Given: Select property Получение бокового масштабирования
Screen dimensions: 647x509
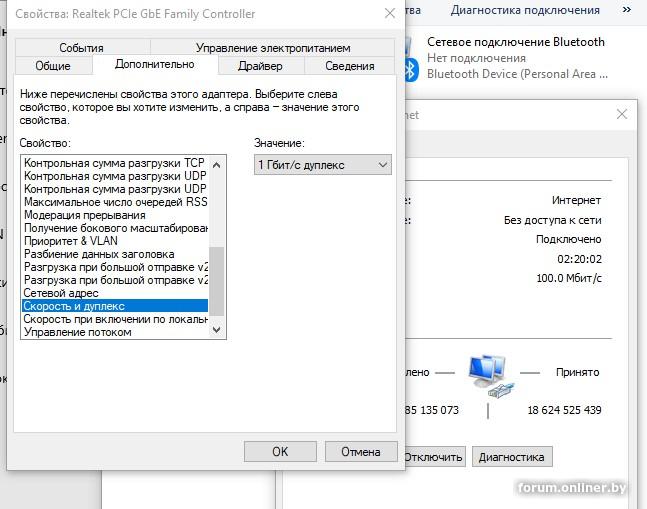Looking at the screenshot, I should click(x=115, y=228).
